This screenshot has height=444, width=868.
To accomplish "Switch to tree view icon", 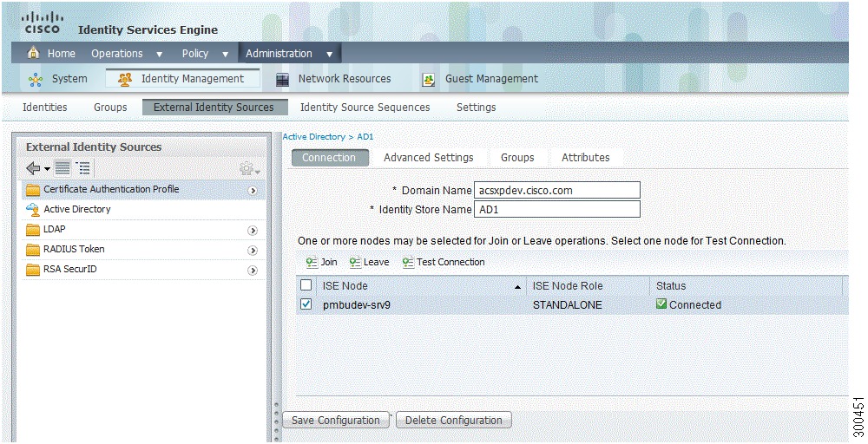I will coord(83,168).
